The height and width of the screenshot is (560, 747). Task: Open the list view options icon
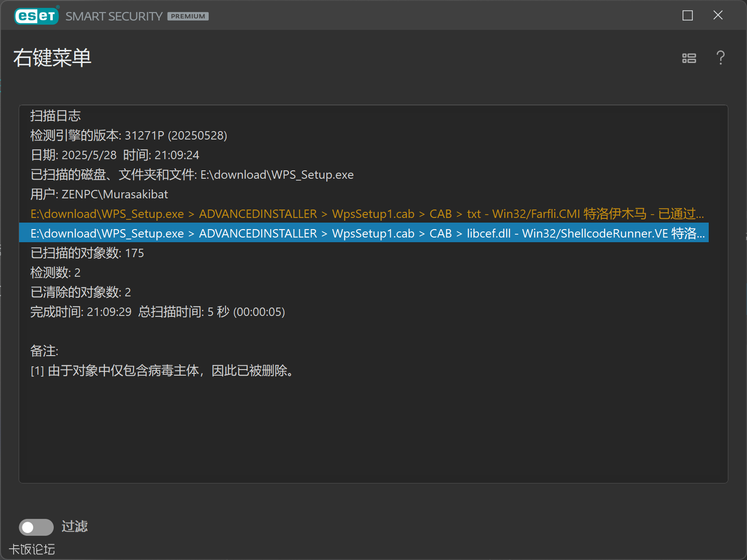[689, 58]
